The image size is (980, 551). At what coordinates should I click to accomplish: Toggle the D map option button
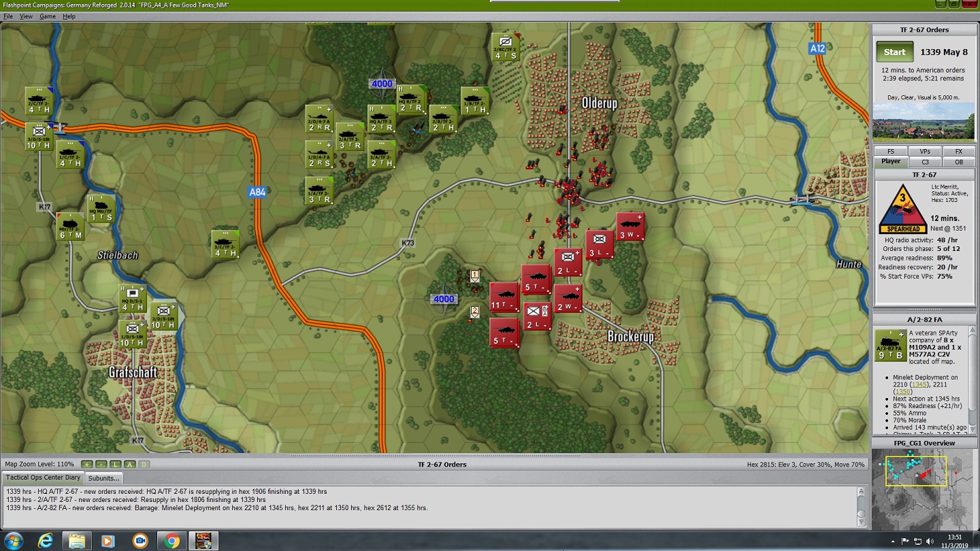(144, 465)
